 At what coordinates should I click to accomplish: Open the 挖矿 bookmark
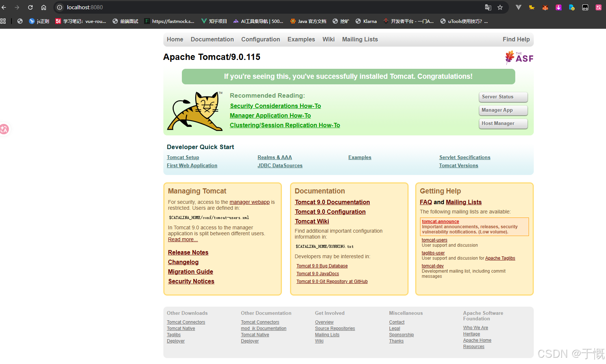(341, 21)
